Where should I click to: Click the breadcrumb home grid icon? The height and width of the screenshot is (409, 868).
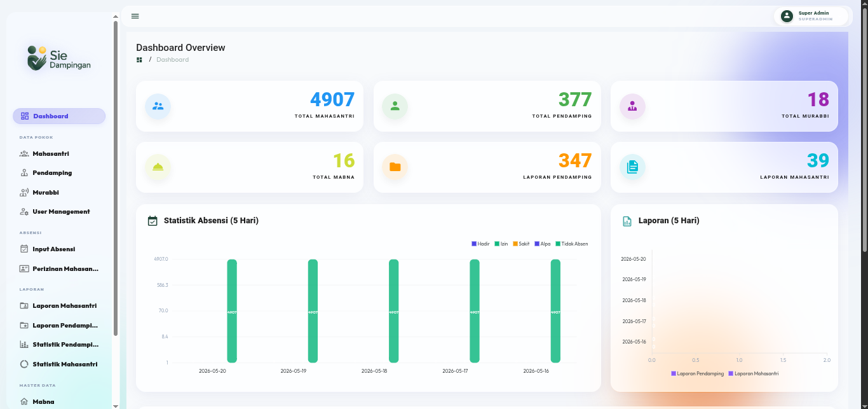139,60
